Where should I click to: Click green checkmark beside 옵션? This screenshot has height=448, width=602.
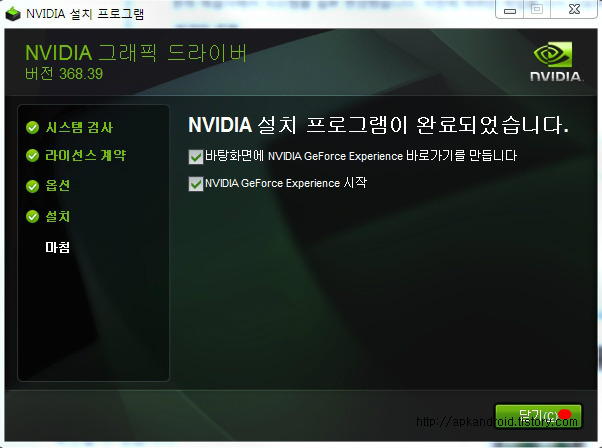32,186
